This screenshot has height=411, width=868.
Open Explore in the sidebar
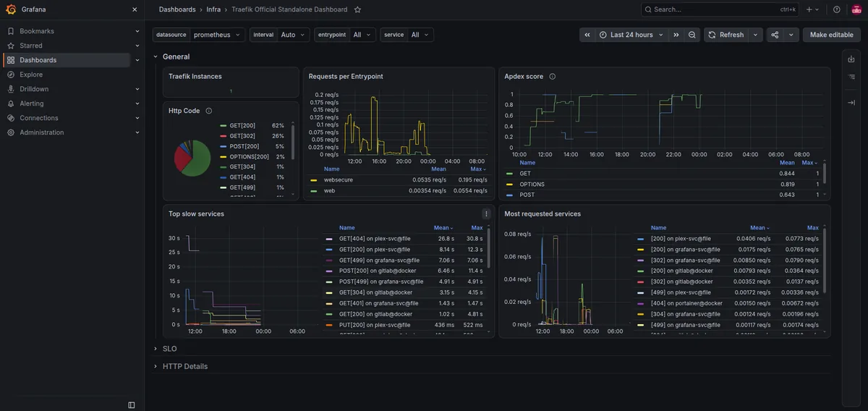tap(31, 75)
